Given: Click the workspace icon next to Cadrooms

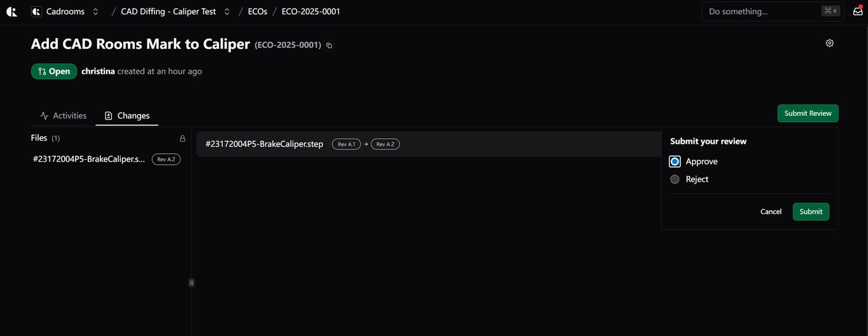Looking at the screenshot, I should tap(36, 11).
